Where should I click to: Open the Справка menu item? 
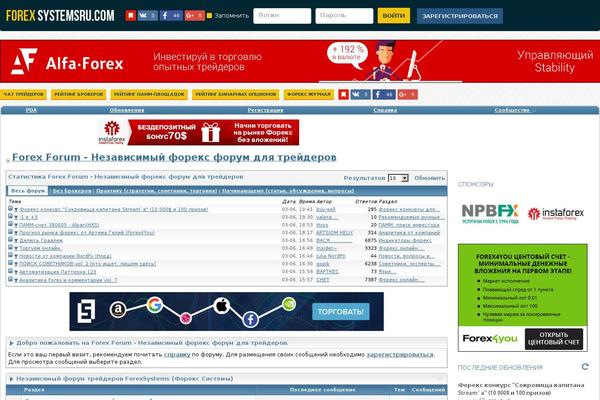[385, 110]
